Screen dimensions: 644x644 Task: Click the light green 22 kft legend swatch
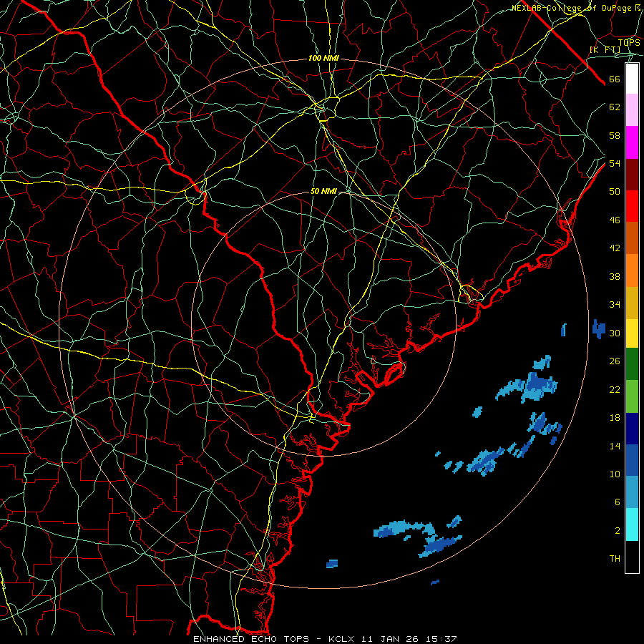632,396
